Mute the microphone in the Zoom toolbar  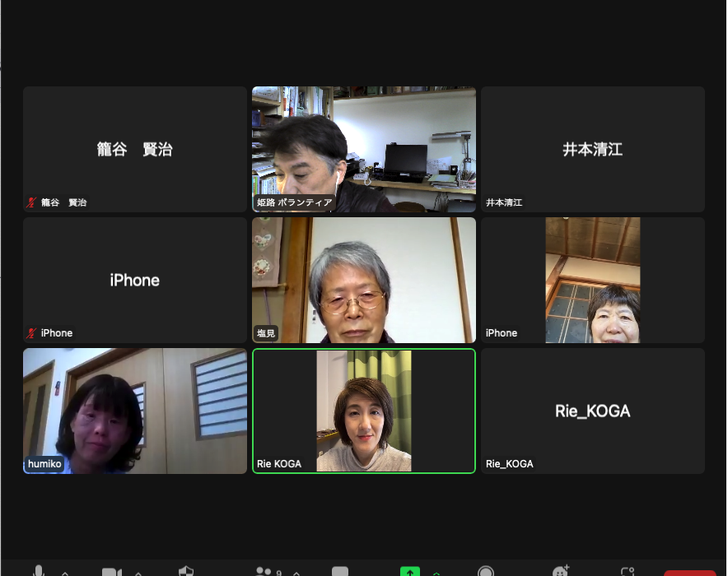pyautogui.click(x=39, y=571)
